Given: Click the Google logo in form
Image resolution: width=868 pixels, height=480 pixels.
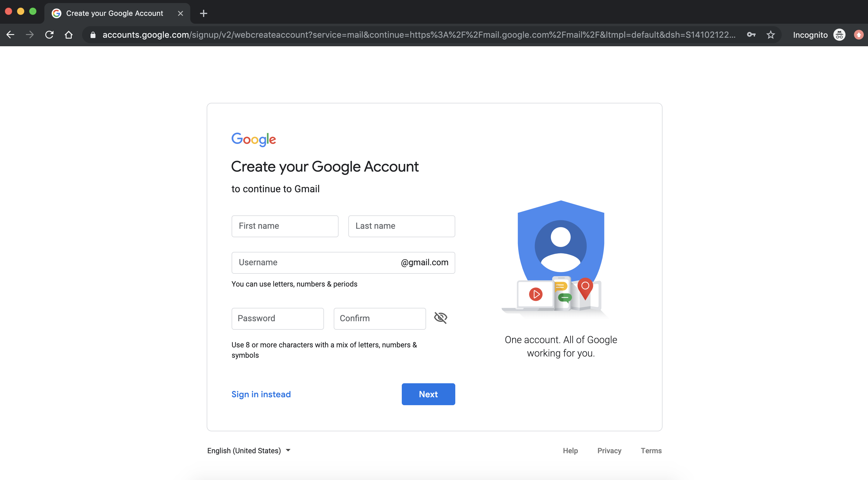Looking at the screenshot, I should pyautogui.click(x=254, y=139).
